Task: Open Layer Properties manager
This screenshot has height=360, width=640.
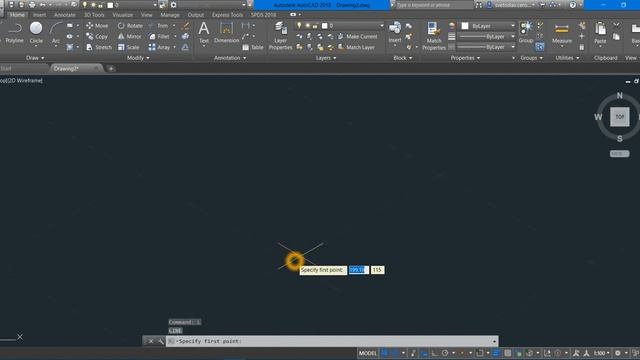Action: point(280,36)
